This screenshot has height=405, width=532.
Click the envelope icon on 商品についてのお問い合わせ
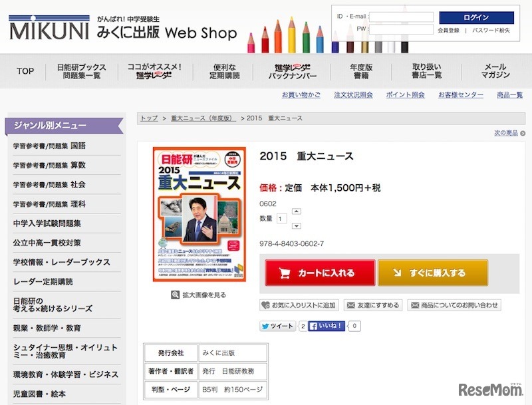[x=415, y=305]
